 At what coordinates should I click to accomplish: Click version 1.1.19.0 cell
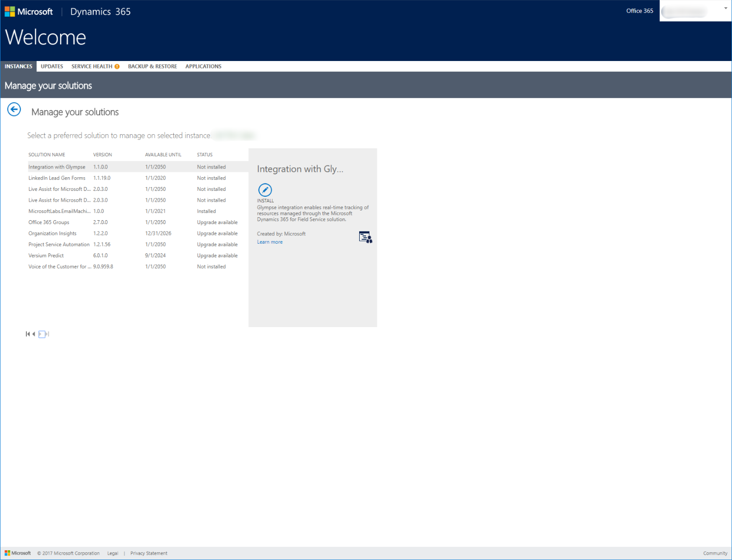point(102,178)
